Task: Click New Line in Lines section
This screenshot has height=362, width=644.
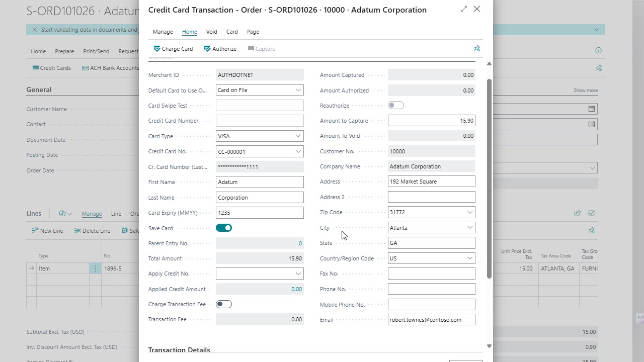Action: click(47, 231)
